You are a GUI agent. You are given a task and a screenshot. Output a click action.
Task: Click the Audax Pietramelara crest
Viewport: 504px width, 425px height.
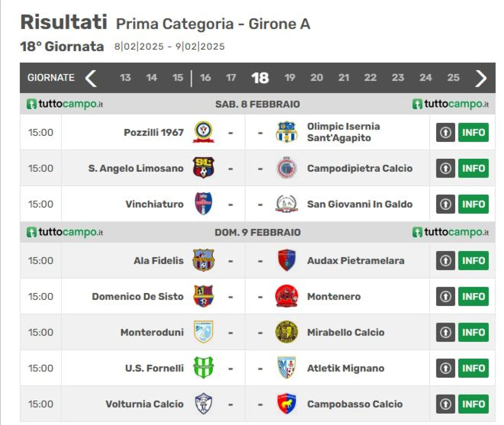click(x=286, y=260)
